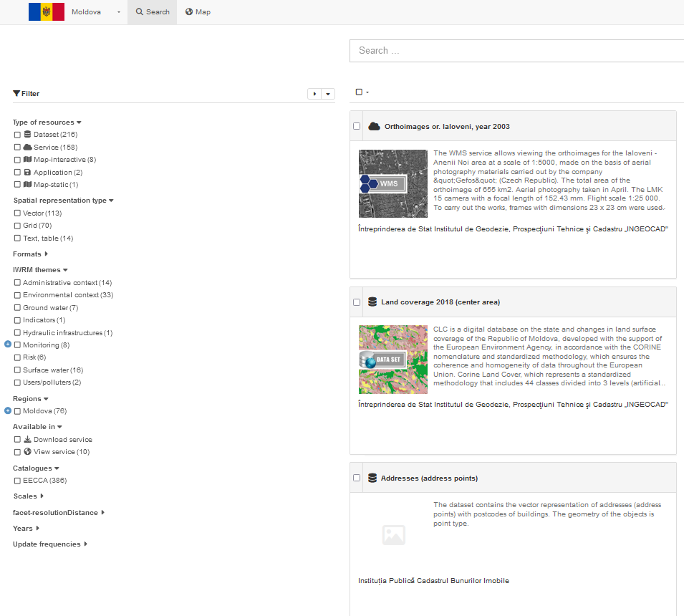Open Orthoimages or. Ialoveni, year 2003 record
The image size is (684, 616).
pyautogui.click(x=447, y=127)
